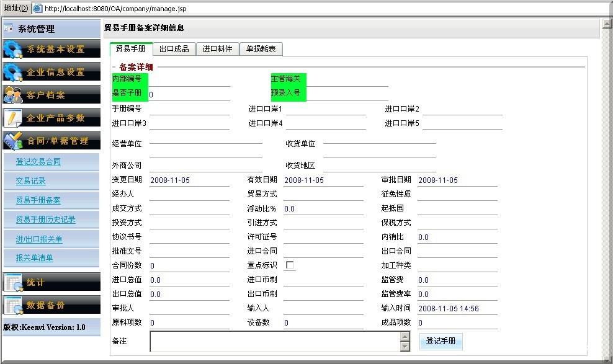Click the 企业信息设置 gear icon

[x=13, y=72]
